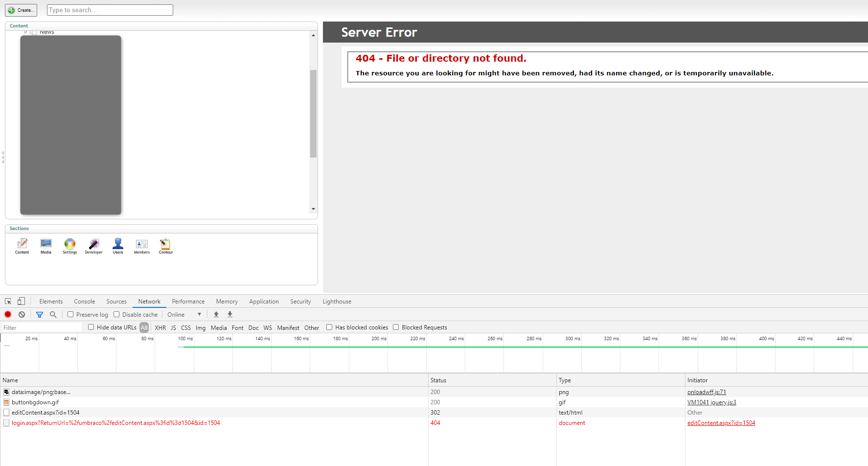
Task: Switch to the Console tab
Action: click(84, 302)
